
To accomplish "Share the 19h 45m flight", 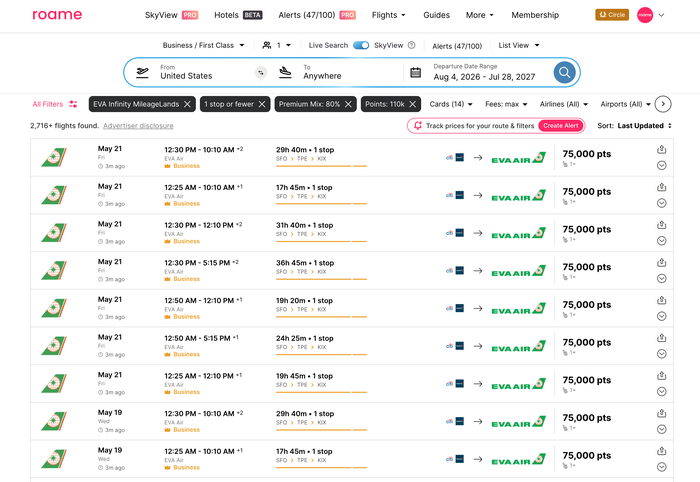I will pyautogui.click(x=662, y=376).
